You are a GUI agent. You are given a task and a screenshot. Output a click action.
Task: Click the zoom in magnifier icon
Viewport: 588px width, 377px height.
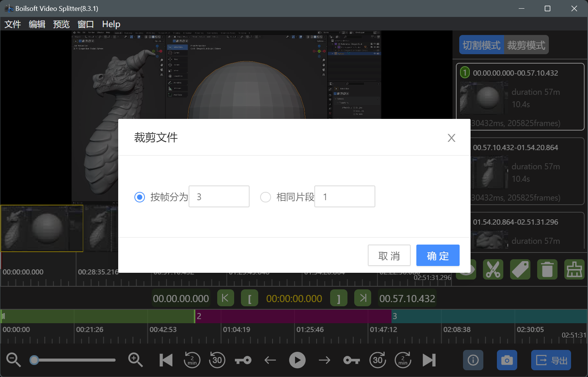[136, 360]
